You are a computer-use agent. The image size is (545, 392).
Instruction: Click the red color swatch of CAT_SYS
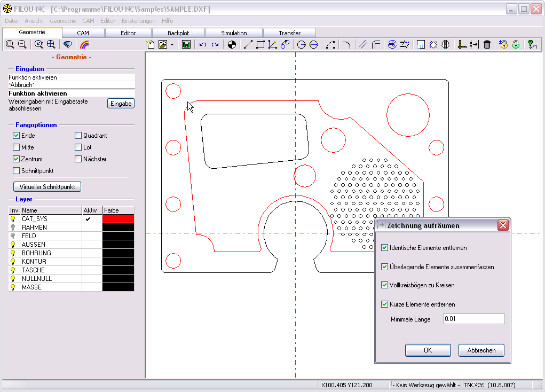(118, 219)
